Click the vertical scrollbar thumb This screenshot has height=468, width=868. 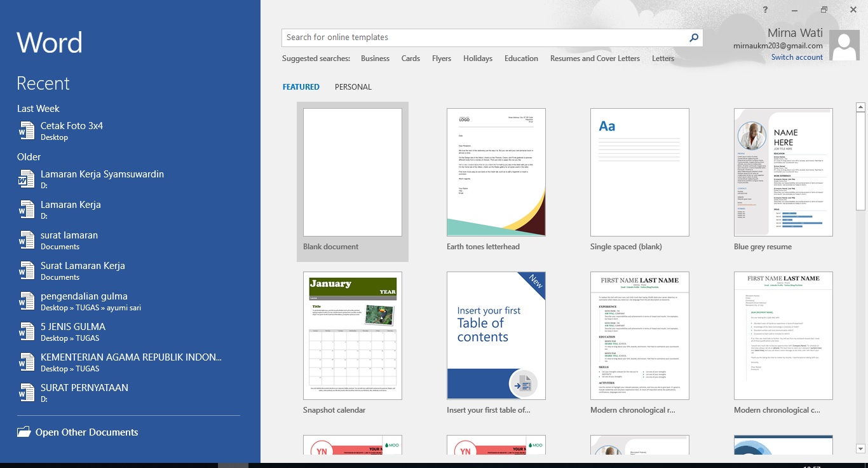coord(860,161)
